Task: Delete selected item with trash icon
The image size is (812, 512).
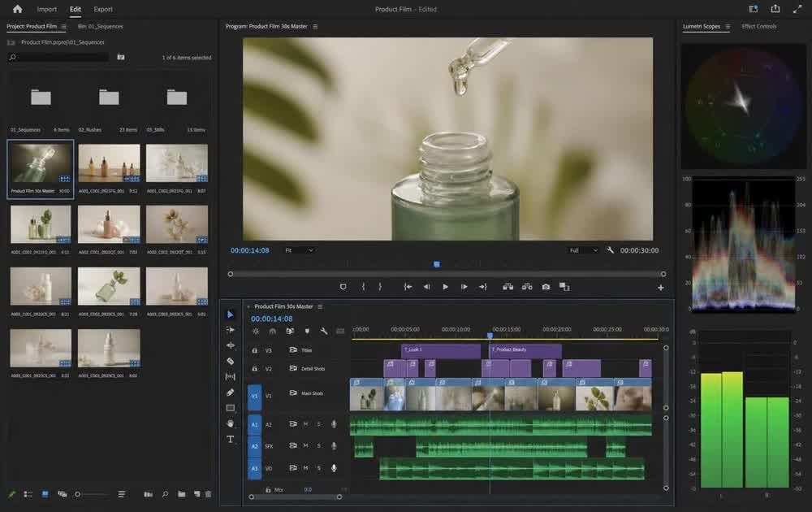Action: tap(208, 494)
